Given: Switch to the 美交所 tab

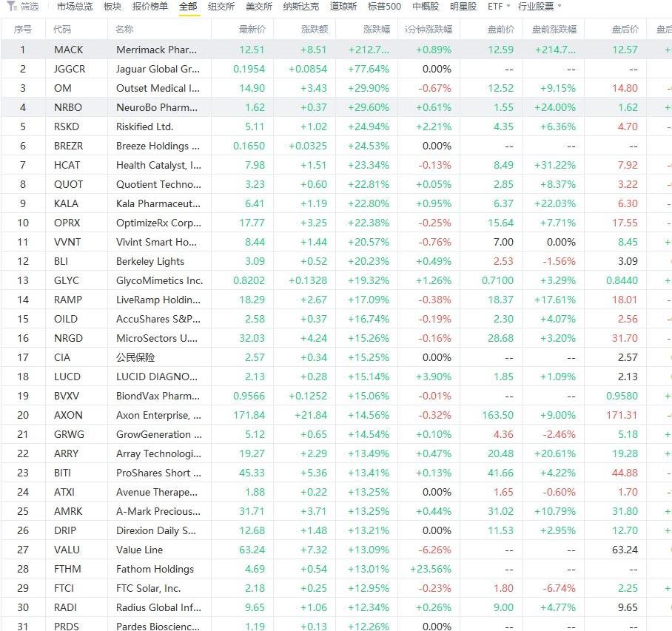Looking at the screenshot, I should coord(259,7).
